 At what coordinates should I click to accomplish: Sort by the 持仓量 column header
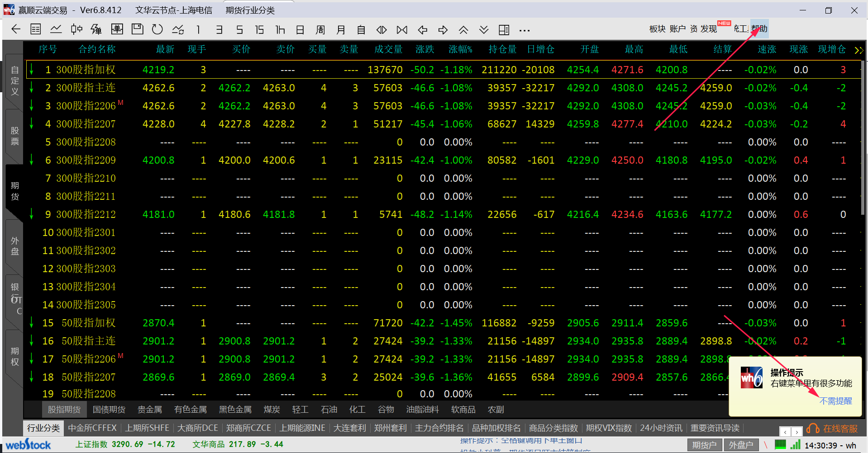click(x=502, y=49)
